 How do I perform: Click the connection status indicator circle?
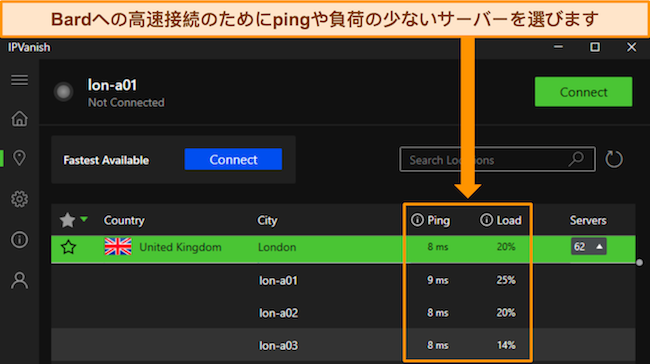pos(63,92)
